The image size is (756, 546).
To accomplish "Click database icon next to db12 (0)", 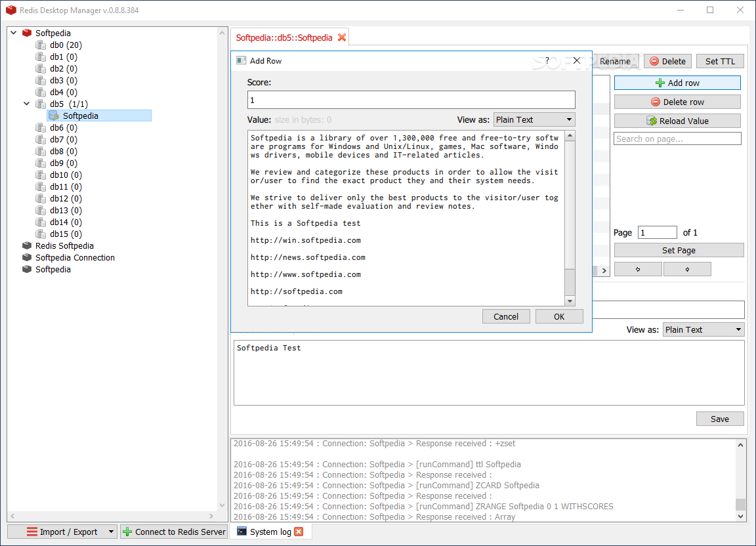I will coord(41,198).
